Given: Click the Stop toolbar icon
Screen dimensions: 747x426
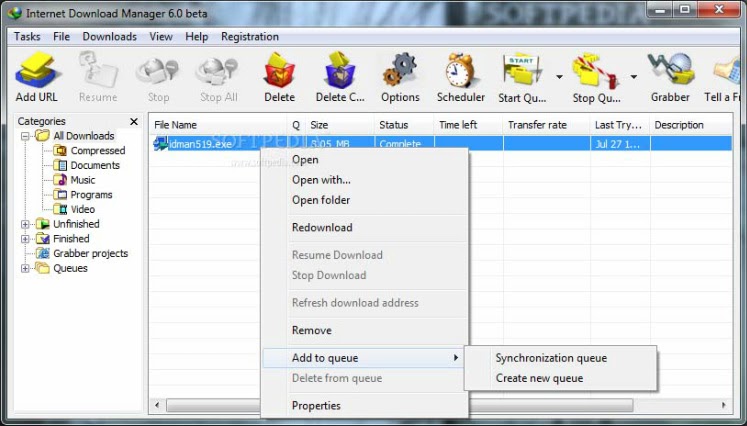Looking at the screenshot, I should pos(158,71).
